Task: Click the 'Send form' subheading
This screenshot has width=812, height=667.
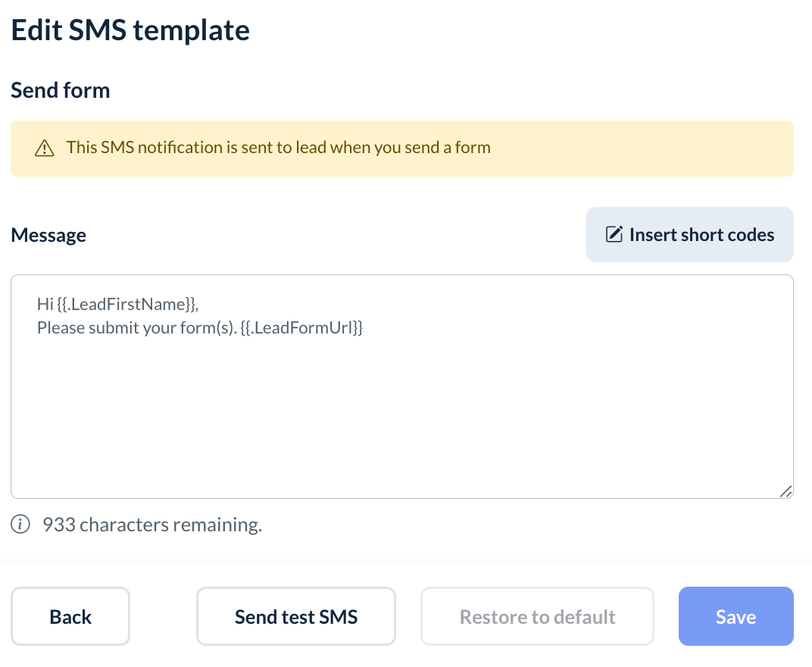Action: point(60,91)
